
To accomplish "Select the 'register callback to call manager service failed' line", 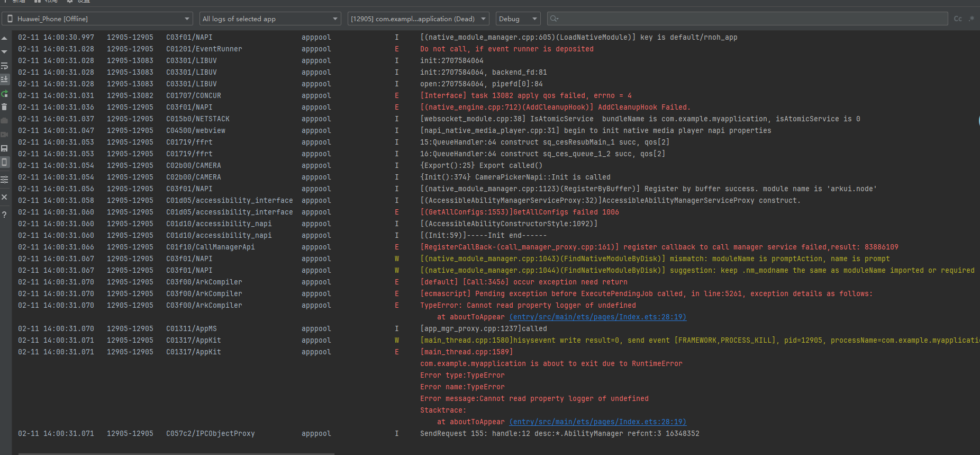I will click(659, 247).
